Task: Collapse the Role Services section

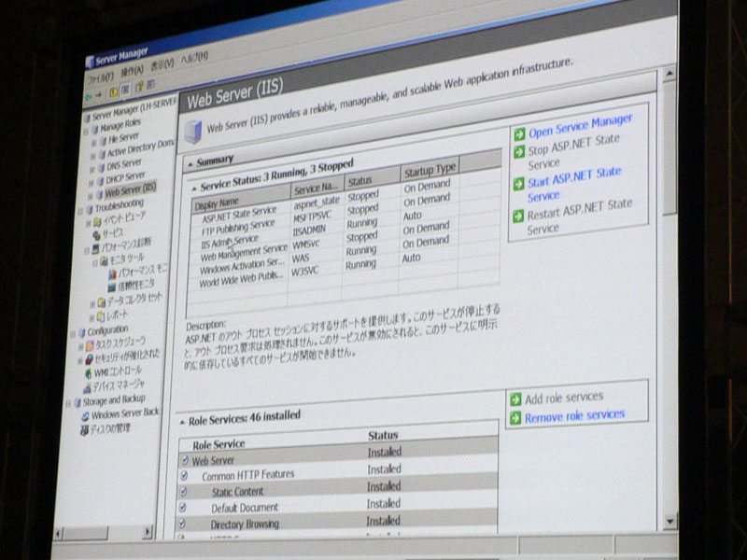Action: point(182,423)
